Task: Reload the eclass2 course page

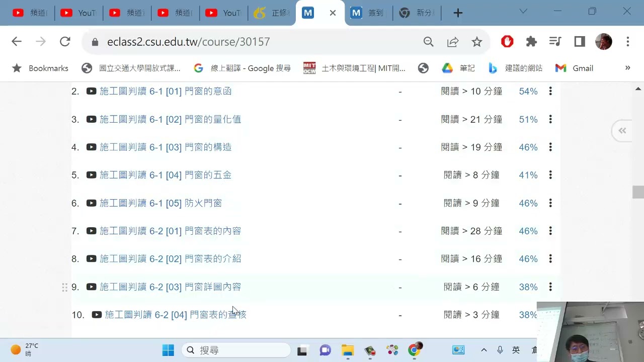Action: (x=65, y=42)
